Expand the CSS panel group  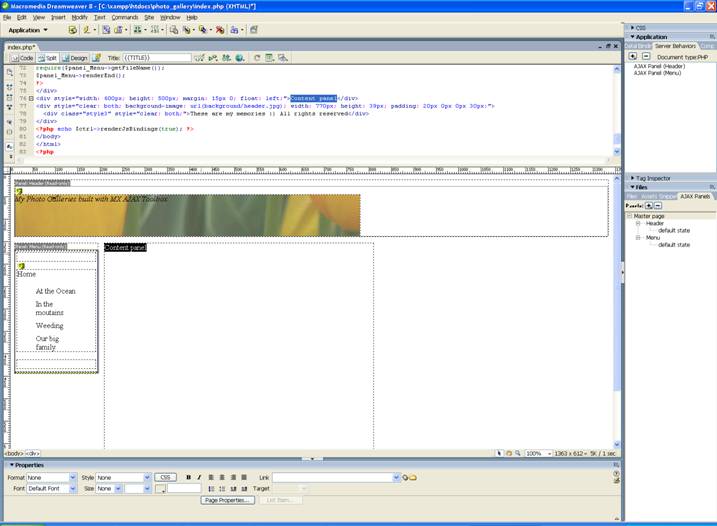[x=633, y=28]
